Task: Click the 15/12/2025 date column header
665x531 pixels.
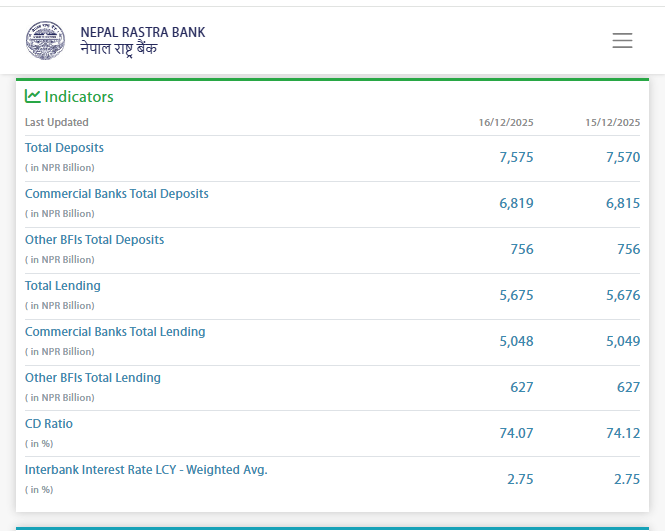Action: click(612, 123)
